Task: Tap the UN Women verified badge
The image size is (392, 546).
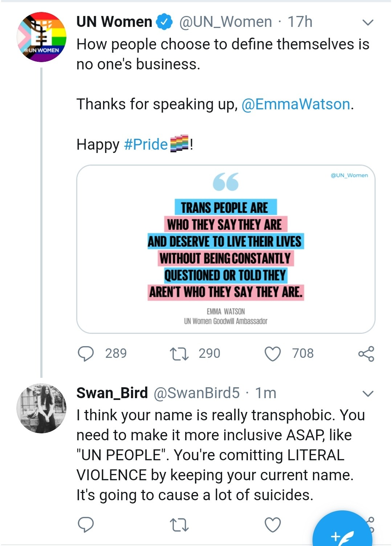Action: click(164, 22)
